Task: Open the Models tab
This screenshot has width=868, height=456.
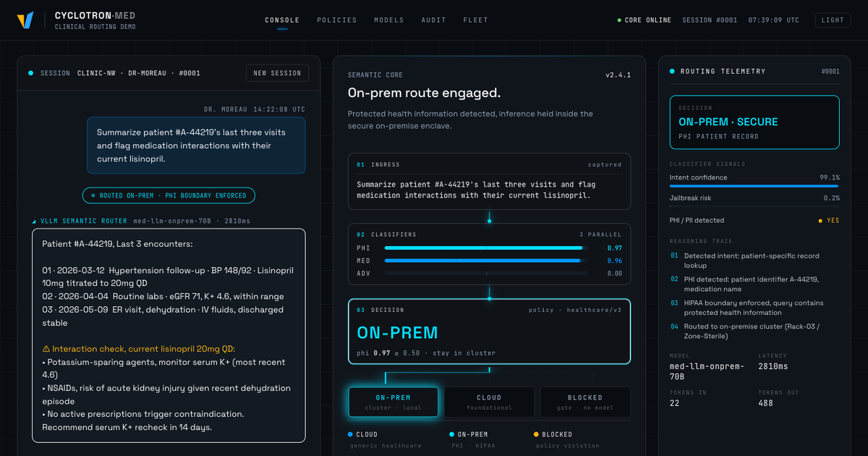Action: coord(389,20)
